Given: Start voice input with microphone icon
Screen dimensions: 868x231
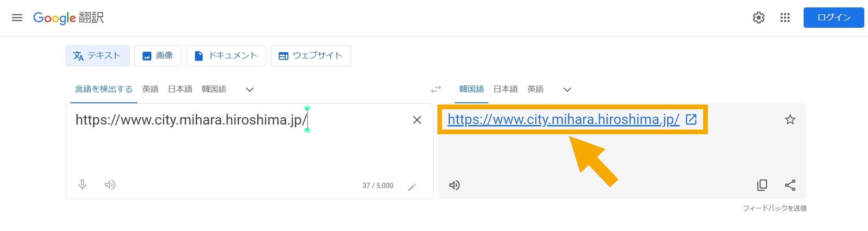Looking at the screenshot, I should tap(82, 185).
